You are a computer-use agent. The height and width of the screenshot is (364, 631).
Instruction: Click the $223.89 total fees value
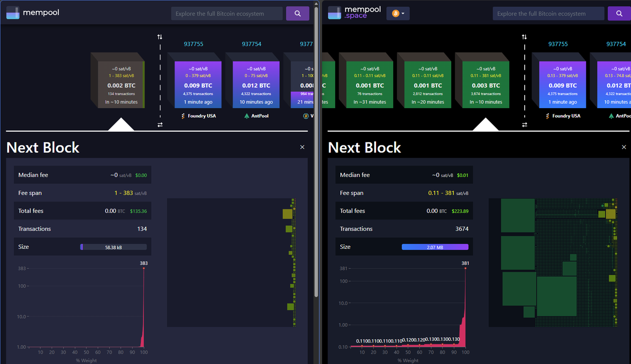point(460,211)
